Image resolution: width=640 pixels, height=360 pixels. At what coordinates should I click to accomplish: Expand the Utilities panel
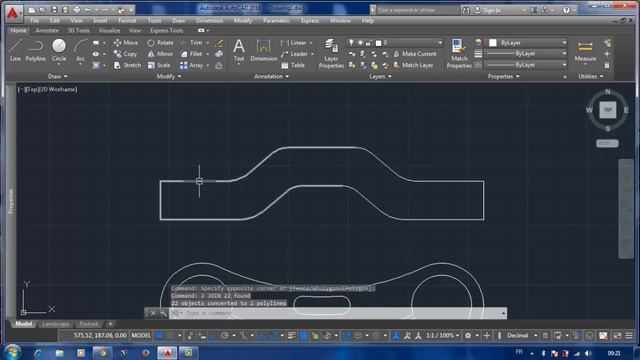591,76
